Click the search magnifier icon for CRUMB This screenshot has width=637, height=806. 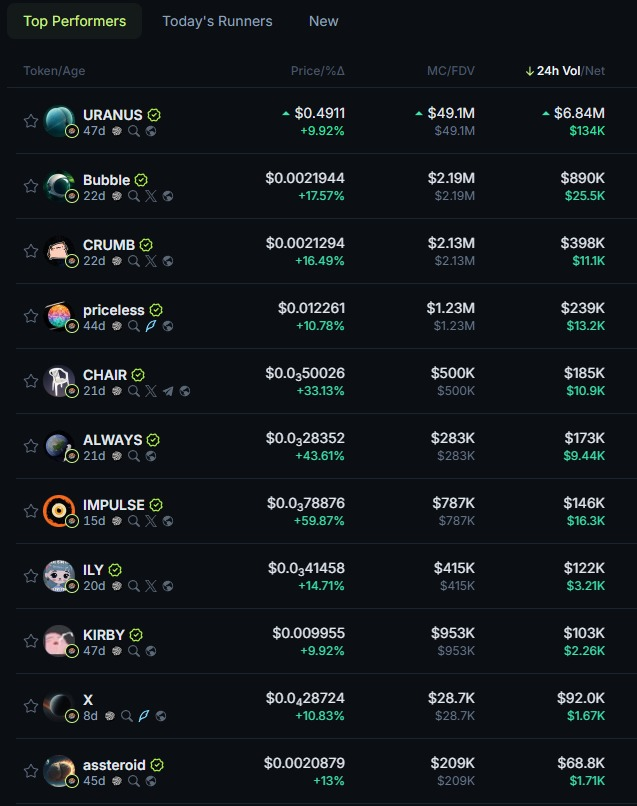pyautogui.click(x=134, y=261)
